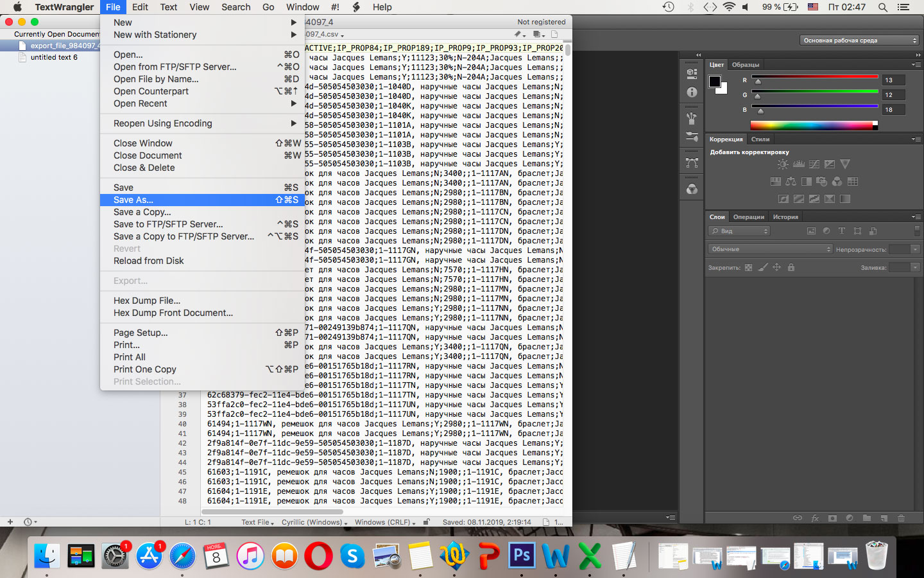Add a Color Balance adjustment
The image size is (924, 578).
click(791, 182)
